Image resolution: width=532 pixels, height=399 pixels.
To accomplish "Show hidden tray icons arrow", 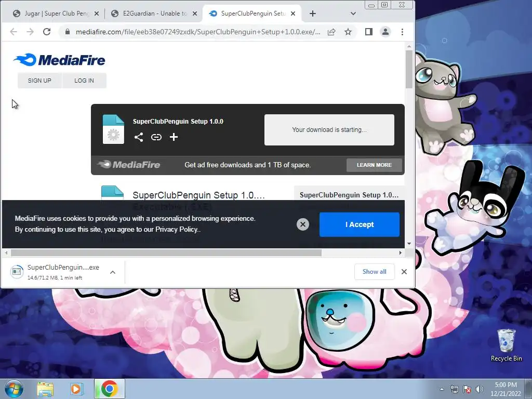I will point(442,389).
